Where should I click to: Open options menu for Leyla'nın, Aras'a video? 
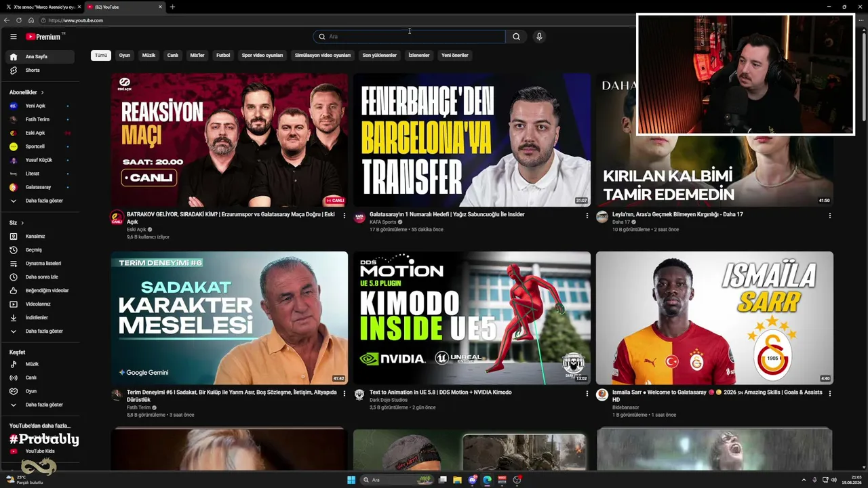(x=829, y=216)
